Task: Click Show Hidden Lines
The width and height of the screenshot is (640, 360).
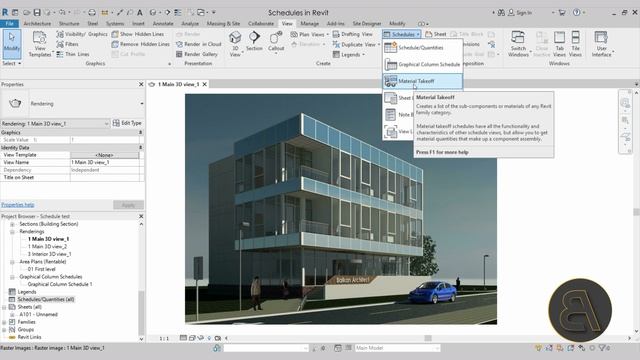Action: click(138, 34)
